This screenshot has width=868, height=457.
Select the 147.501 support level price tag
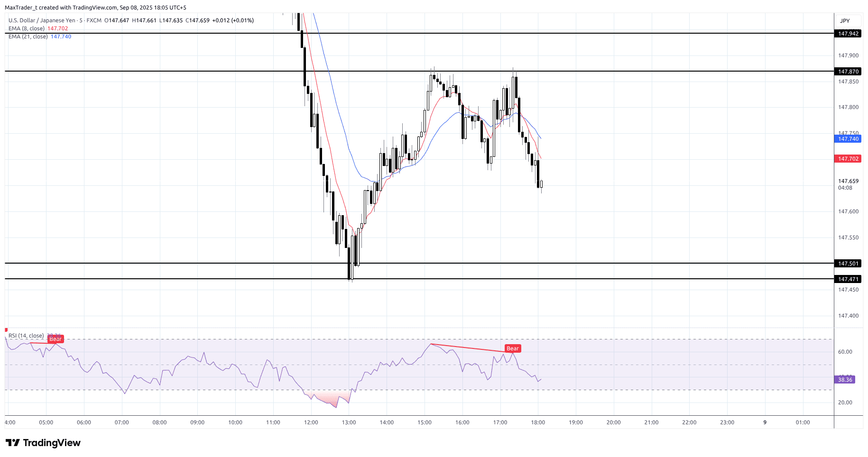[x=848, y=264]
